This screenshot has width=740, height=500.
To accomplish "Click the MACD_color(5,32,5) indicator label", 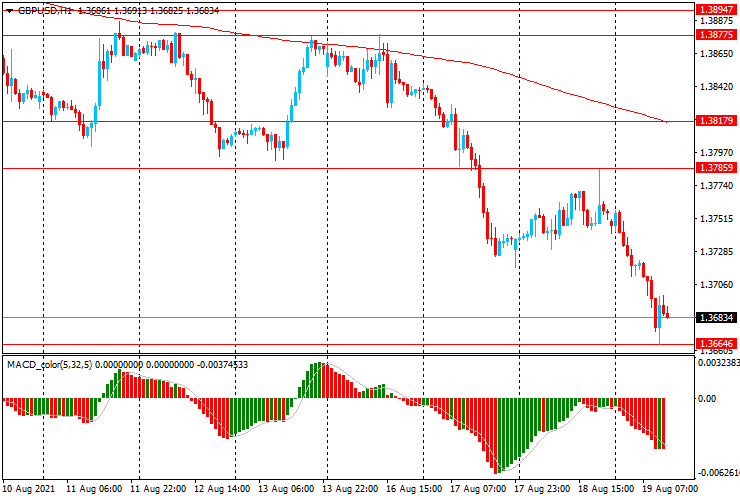I will click(50, 364).
